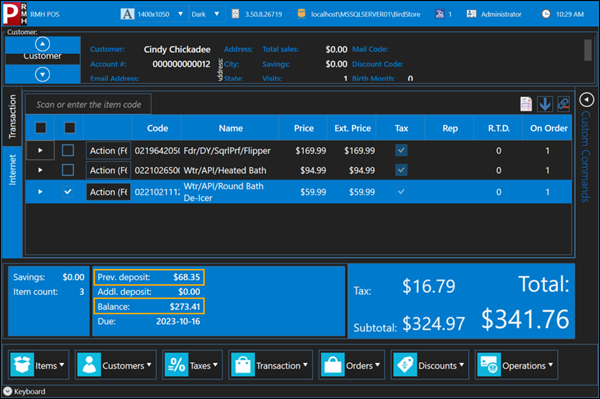The width and height of the screenshot is (600, 399).
Task: Toggle Tax checkbox for Round Bath De-Icer
Action: pos(401,192)
